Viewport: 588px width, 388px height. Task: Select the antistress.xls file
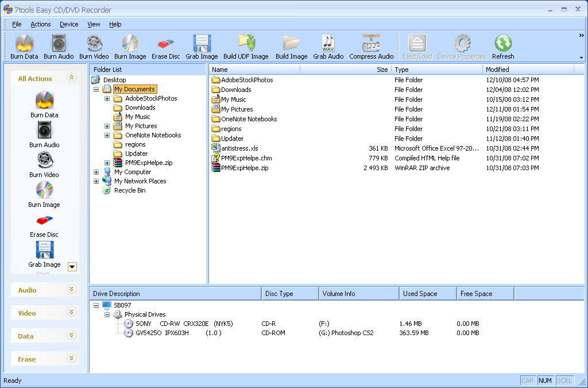point(239,148)
